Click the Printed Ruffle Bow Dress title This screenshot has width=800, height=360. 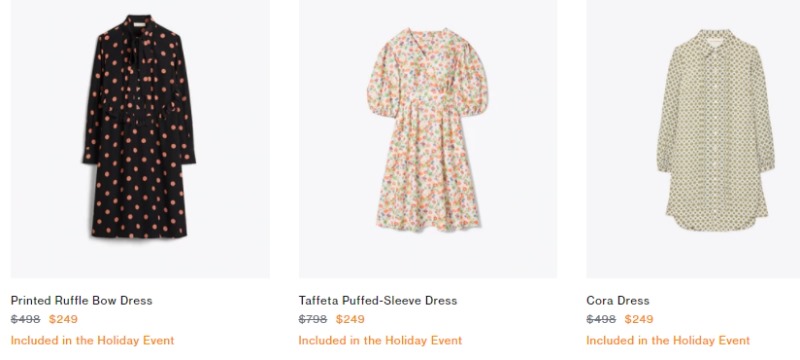81,300
